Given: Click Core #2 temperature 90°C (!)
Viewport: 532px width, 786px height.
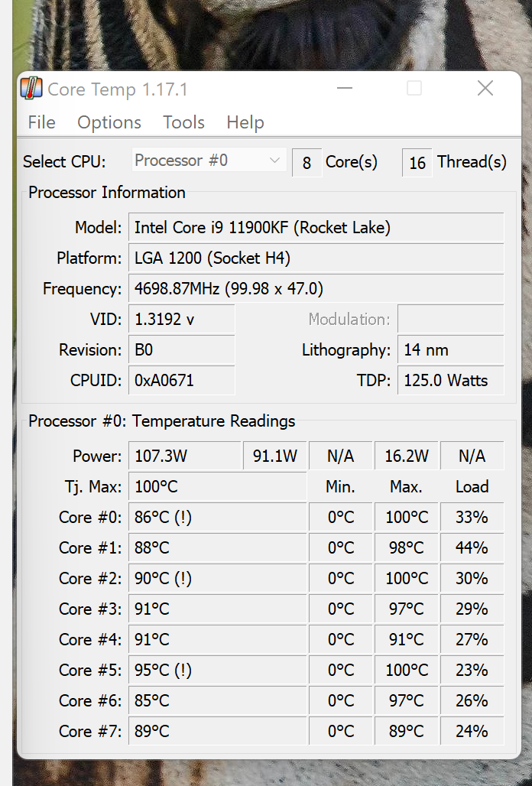Looking at the screenshot, I should tap(217, 579).
